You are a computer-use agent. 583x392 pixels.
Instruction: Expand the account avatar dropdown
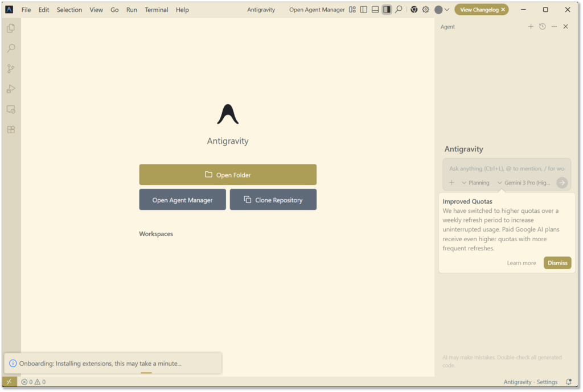click(x=442, y=10)
